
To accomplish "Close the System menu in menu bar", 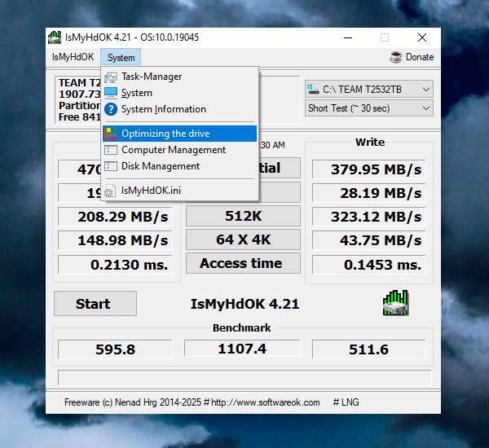I will pyautogui.click(x=121, y=57).
